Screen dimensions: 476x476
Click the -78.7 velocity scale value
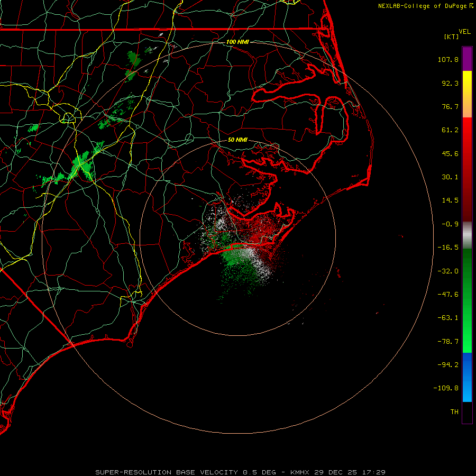click(448, 342)
